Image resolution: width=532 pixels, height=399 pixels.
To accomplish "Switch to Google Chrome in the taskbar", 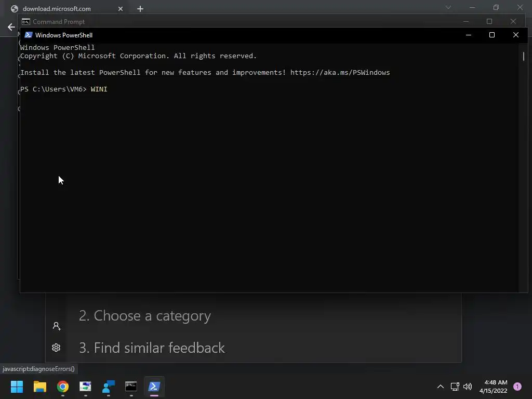I will pyautogui.click(x=63, y=387).
